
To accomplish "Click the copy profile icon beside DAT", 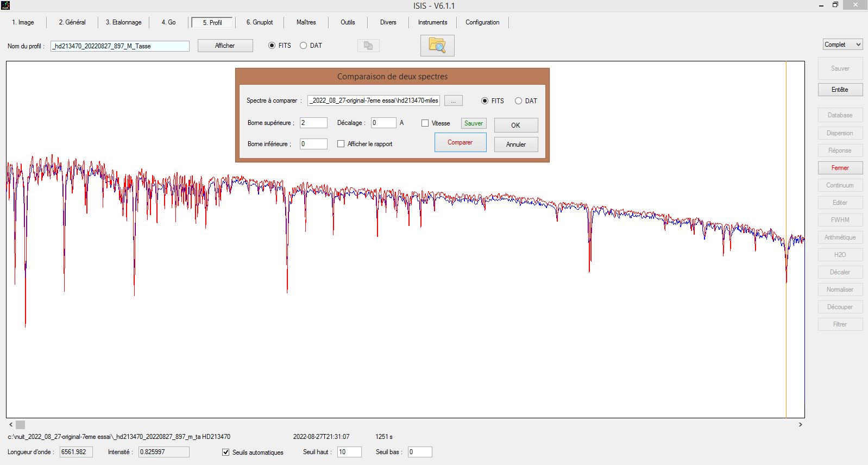I will point(368,46).
